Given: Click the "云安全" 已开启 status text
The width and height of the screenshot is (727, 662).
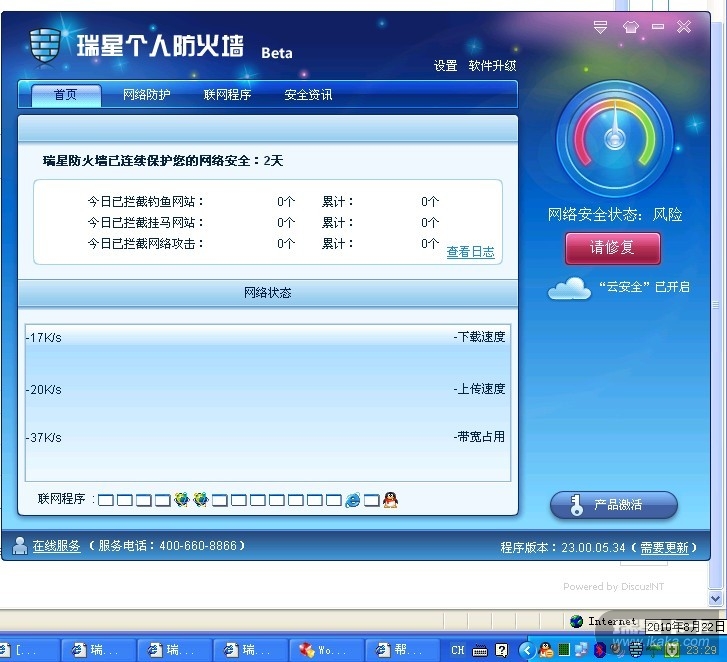Looking at the screenshot, I should click(644, 287).
